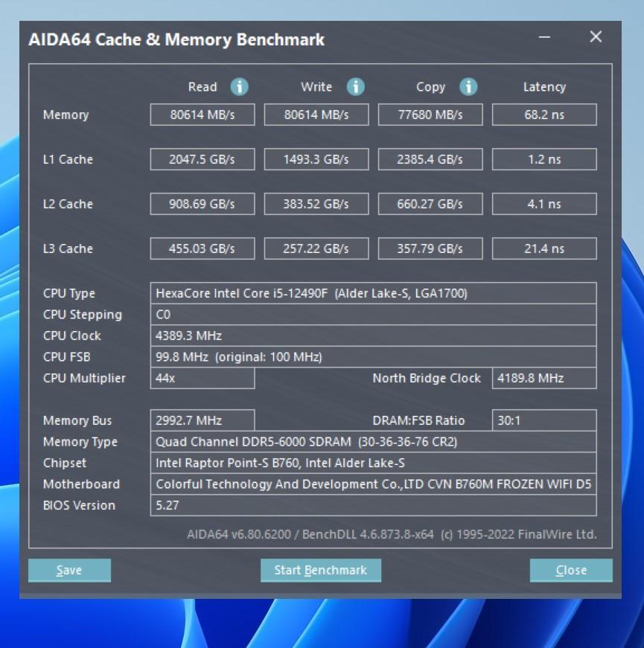Minimize the AIDA64 benchmark window
Image resolution: width=644 pixels, height=648 pixels.
pyautogui.click(x=544, y=37)
